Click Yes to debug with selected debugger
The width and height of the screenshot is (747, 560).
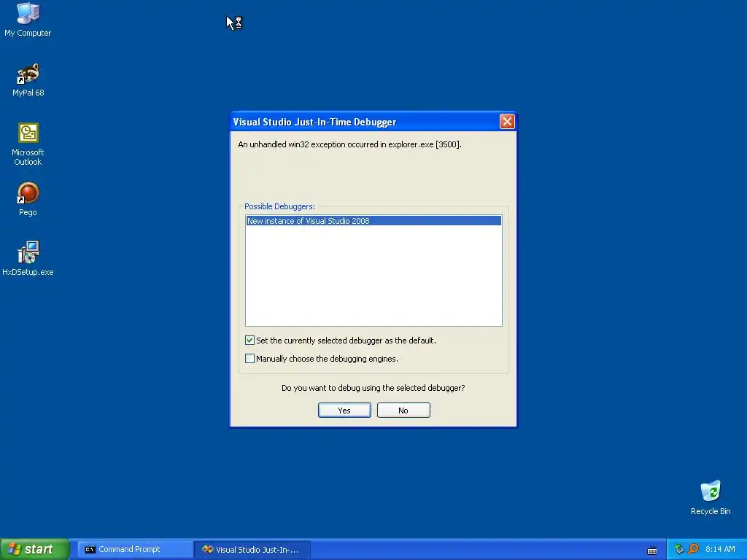344,411
